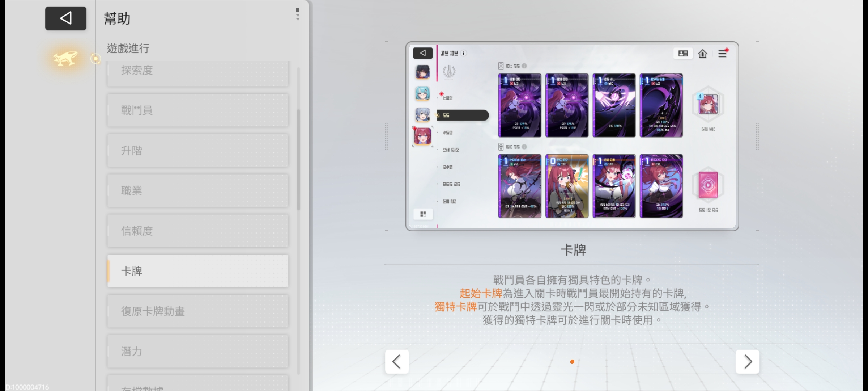The image size is (868, 391).
Task: Go to previous help page arrow
Action: (x=397, y=361)
